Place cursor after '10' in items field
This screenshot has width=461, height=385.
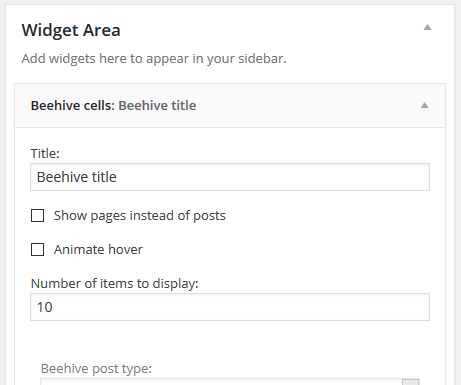53,307
